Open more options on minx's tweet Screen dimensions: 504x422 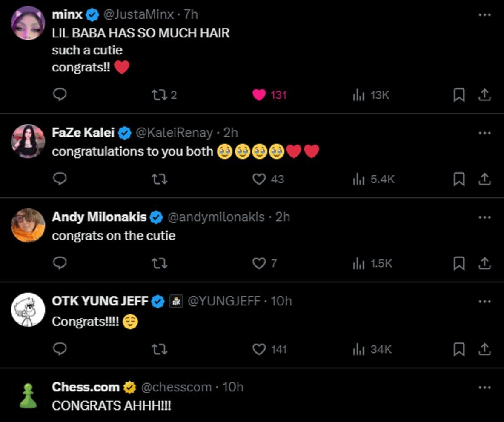(484, 15)
